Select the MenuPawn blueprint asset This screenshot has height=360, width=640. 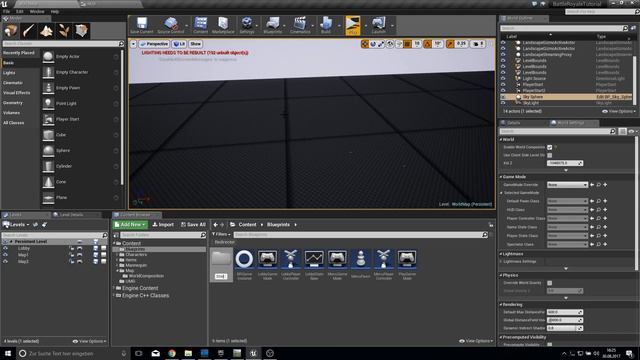click(360, 264)
